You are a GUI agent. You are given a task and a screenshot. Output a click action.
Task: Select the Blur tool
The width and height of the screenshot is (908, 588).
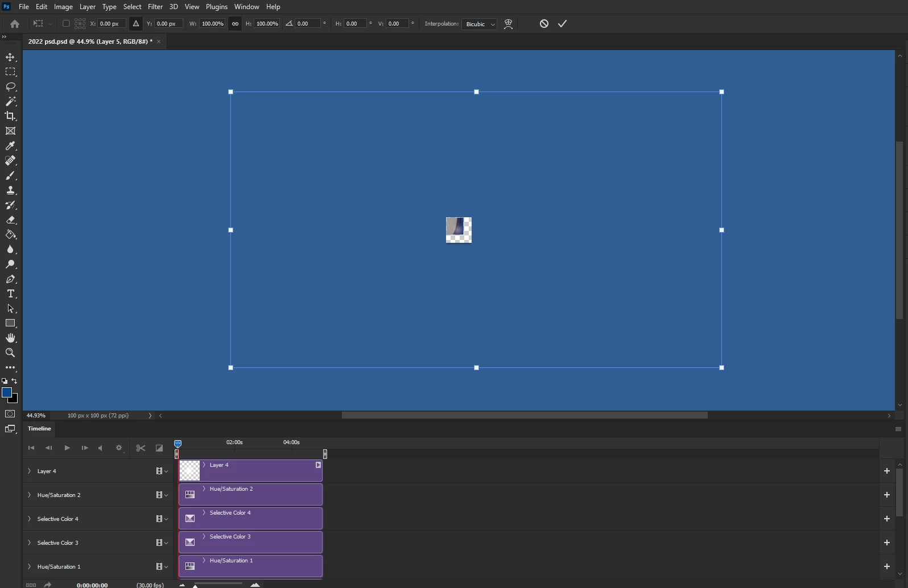[10, 249]
